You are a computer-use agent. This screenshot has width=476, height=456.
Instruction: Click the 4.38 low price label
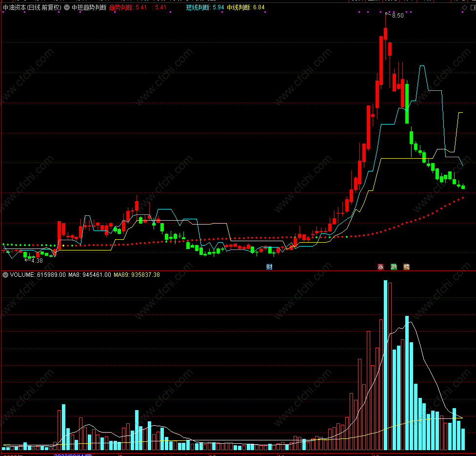(37, 261)
